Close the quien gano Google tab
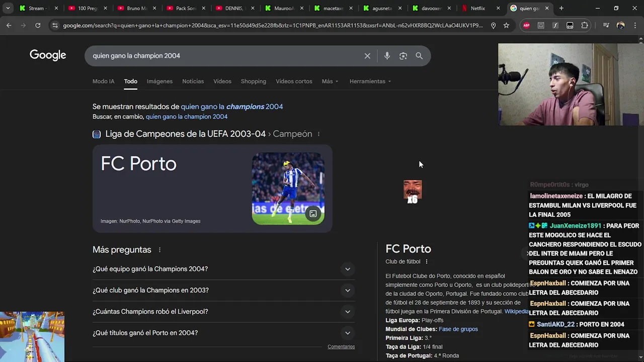 pyautogui.click(x=547, y=8)
